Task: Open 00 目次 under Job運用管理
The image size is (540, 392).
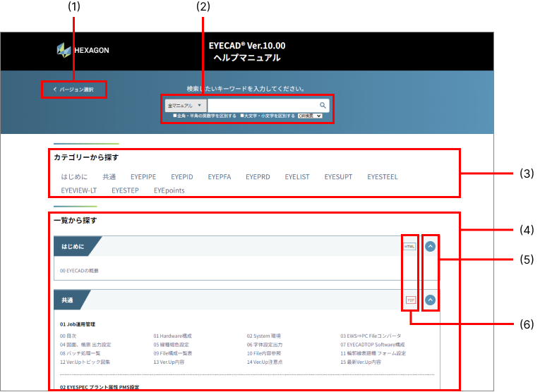Action: point(68,336)
